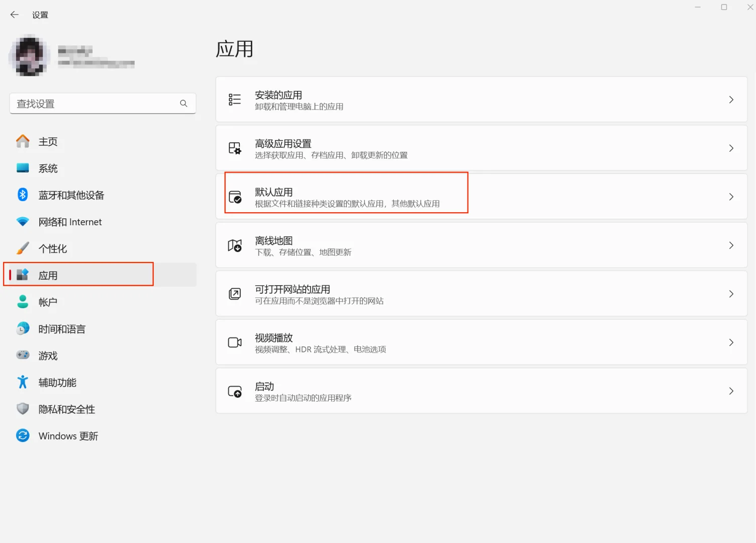Go back using the arrow button
Viewport: 756px width, 543px height.
[x=14, y=15]
